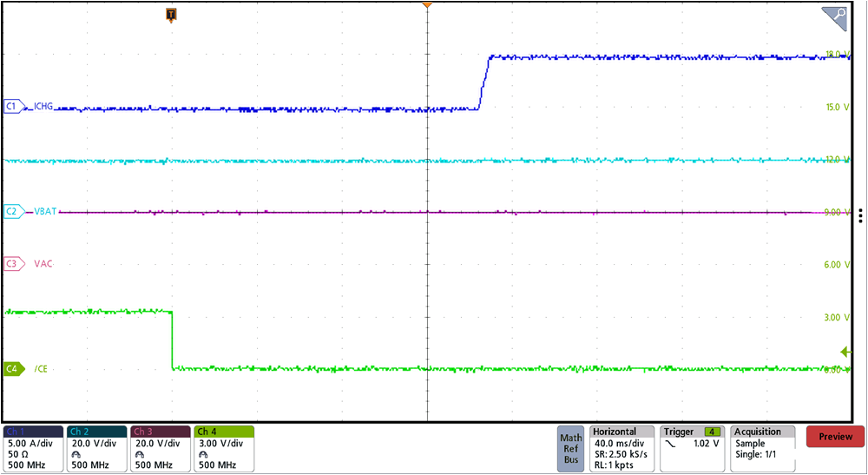Click the C1 ICHG channel handle
868x475 pixels.
coord(12,107)
